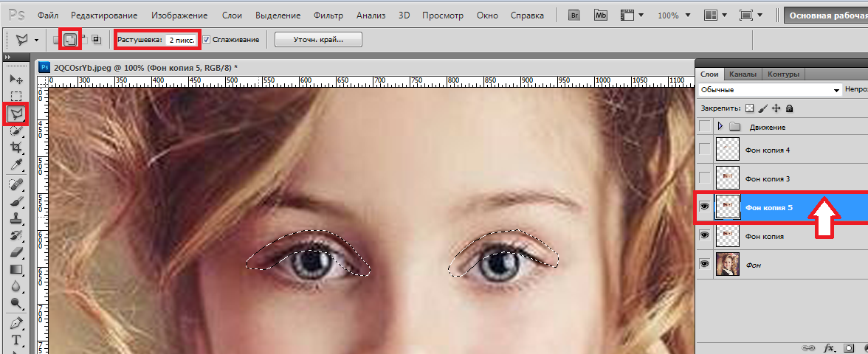Image resolution: width=868 pixels, height=354 pixels.
Task: Open the tool preset picker arrow
Action: tap(37, 40)
